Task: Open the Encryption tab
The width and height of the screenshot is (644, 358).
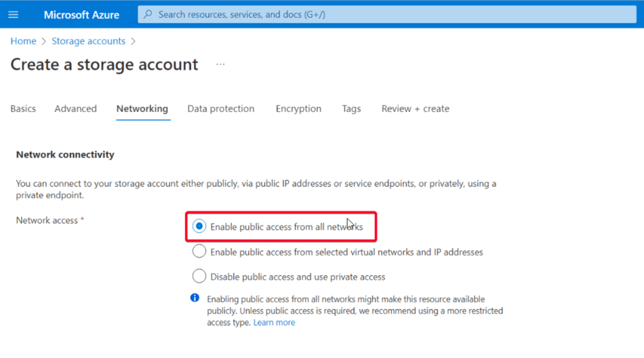Action: tap(299, 109)
